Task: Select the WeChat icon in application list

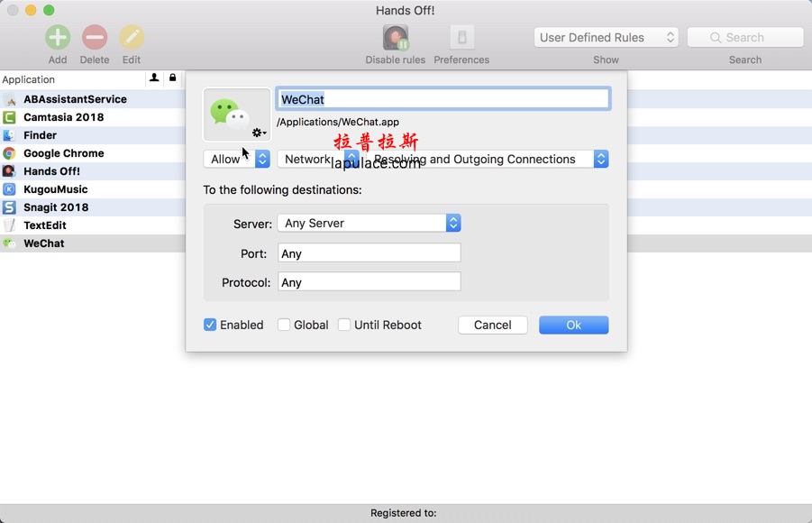Action: point(9,243)
